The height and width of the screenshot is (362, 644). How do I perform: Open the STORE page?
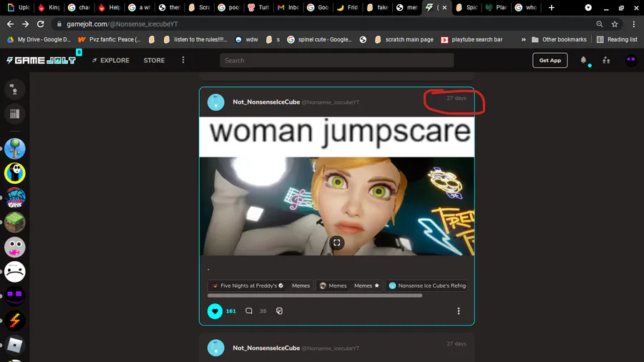pyautogui.click(x=154, y=60)
